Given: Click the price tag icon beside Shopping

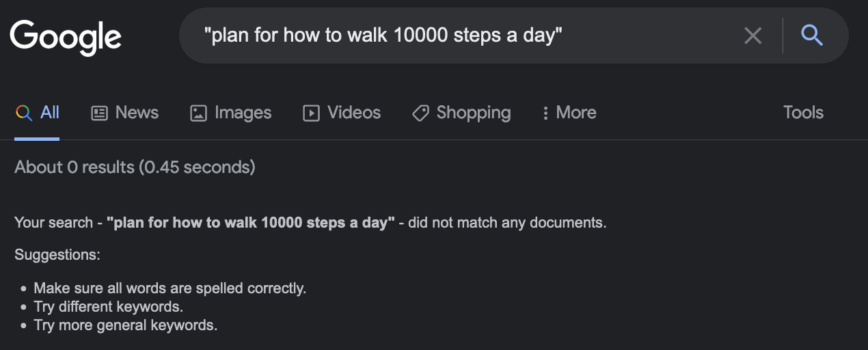Looking at the screenshot, I should (420, 113).
